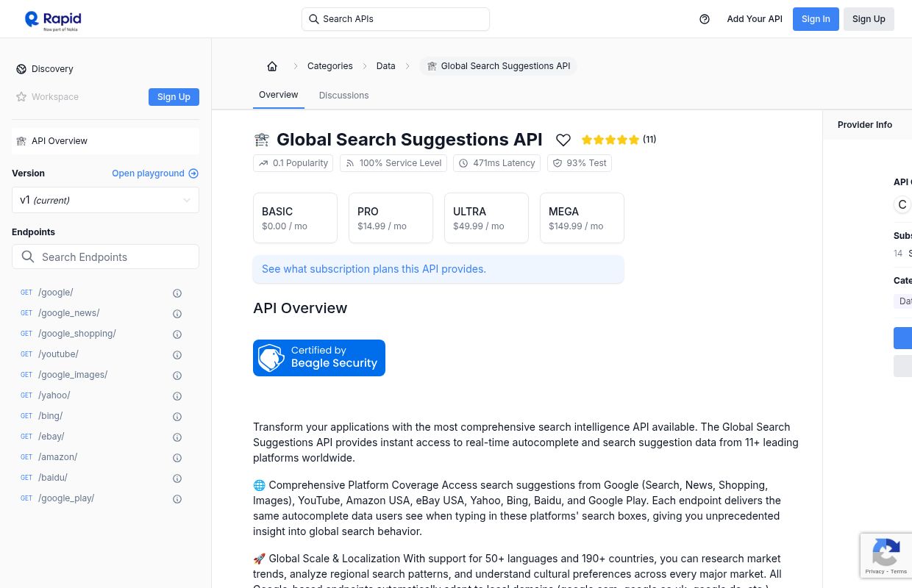Show info for the /google_shopping/ endpoint
Image resolution: width=912 pixels, height=588 pixels.
pos(177,334)
